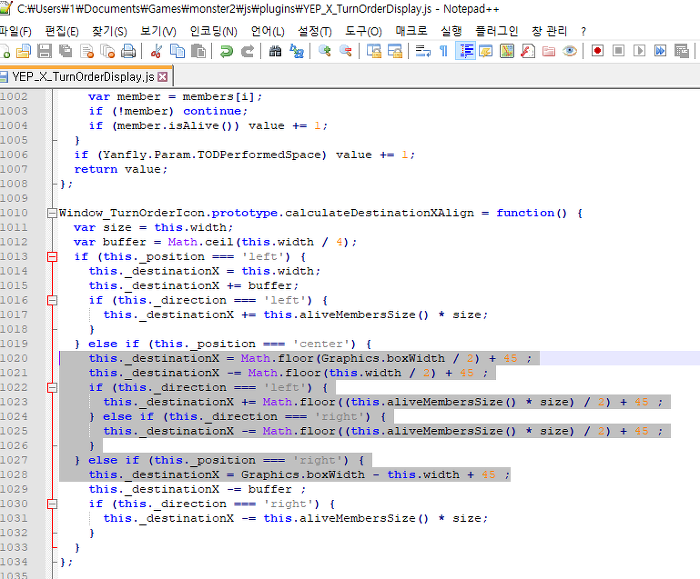Viewport: 700px width, 579px height.
Task: Play back the recorded macro
Action: [639, 51]
